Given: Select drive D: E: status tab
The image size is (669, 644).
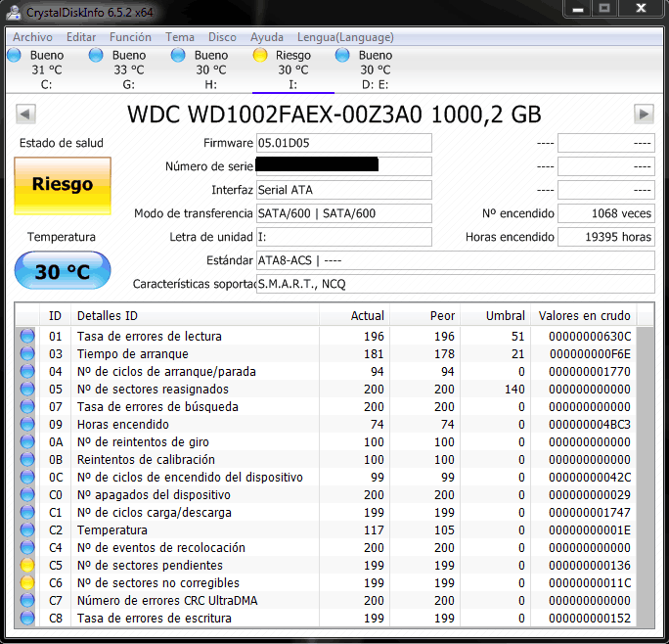Looking at the screenshot, I should tap(375, 69).
